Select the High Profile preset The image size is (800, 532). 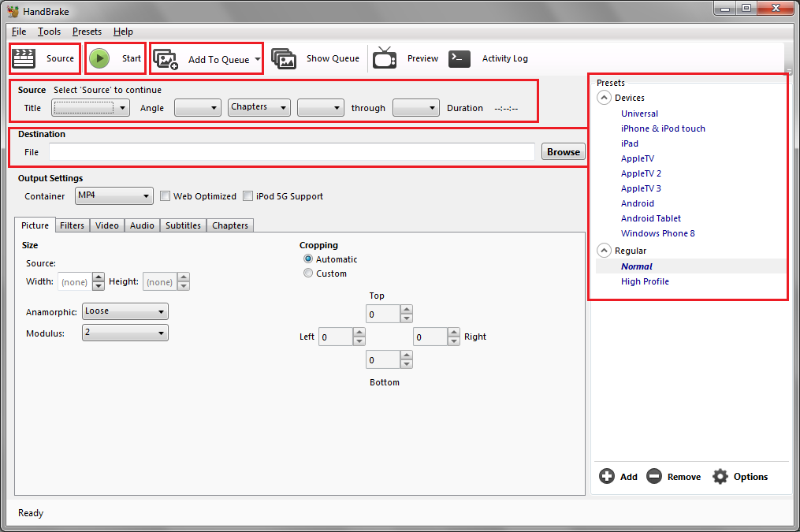[645, 281]
